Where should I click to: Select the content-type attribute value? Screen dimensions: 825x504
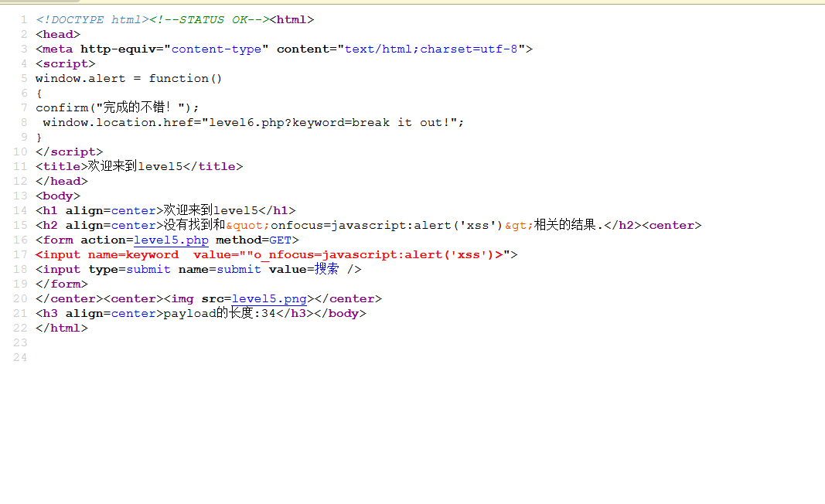pos(216,49)
